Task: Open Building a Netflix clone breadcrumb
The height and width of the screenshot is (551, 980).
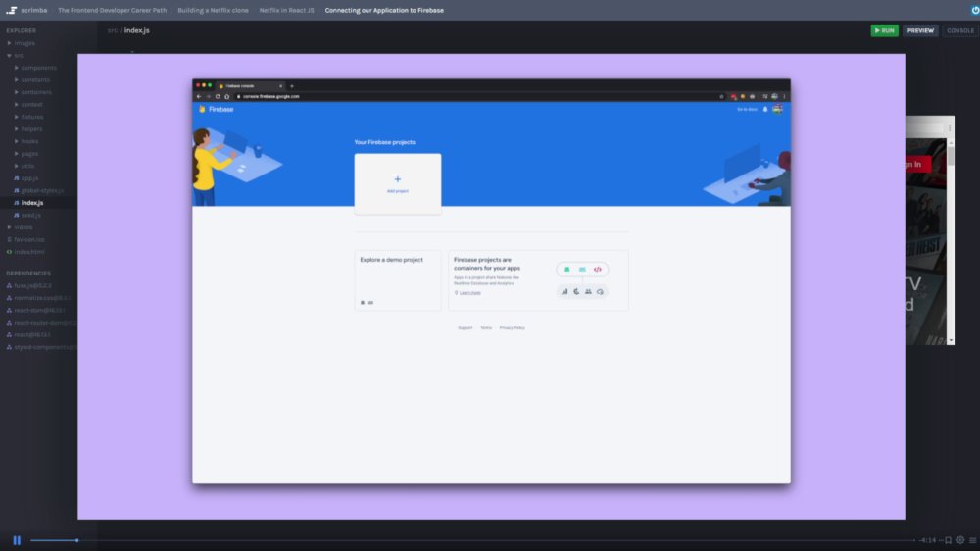Action: [x=213, y=10]
